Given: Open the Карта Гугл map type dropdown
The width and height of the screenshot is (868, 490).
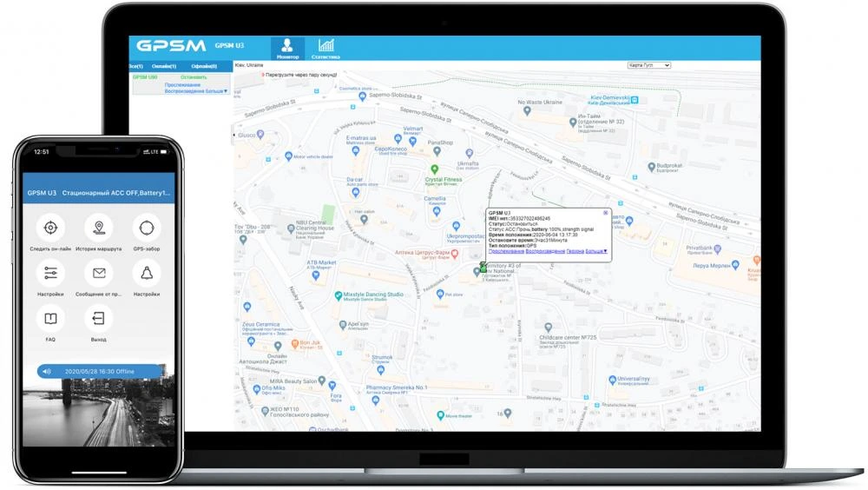Looking at the screenshot, I should pyautogui.click(x=648, y=65).
